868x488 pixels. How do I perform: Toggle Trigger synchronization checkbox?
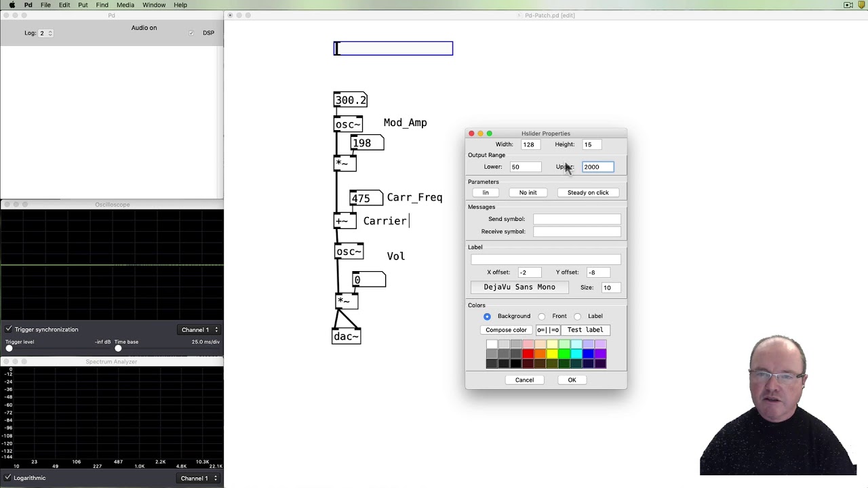pos(9,329)
